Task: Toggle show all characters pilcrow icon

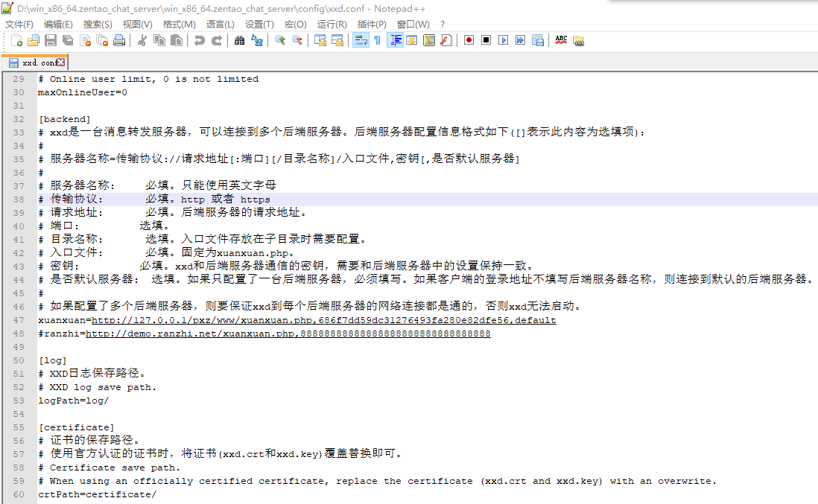Action: click(x=378, y=41)
